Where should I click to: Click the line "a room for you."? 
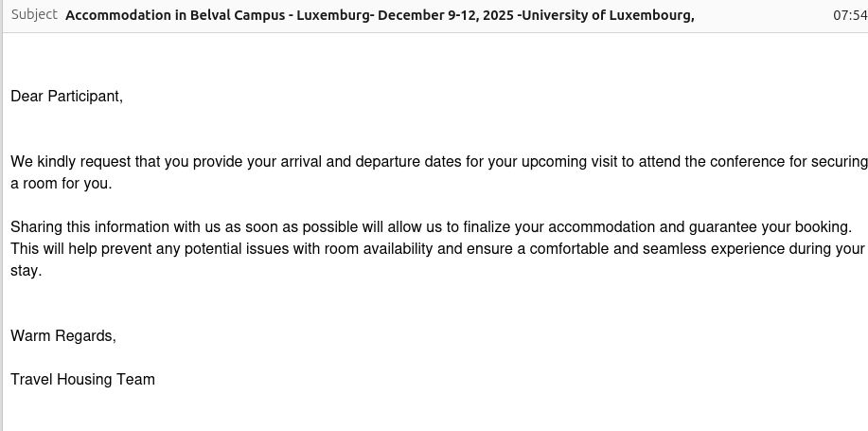(x=62, y=183)
